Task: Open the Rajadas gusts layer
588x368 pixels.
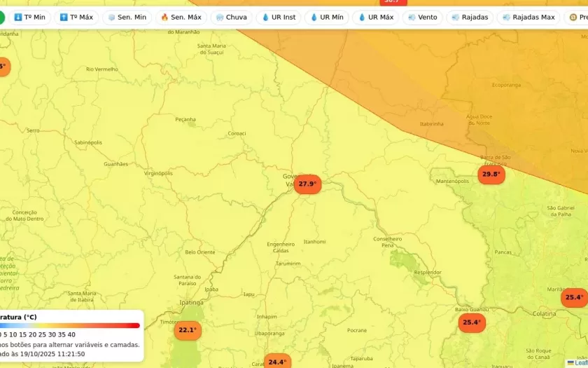Action: 470,17
